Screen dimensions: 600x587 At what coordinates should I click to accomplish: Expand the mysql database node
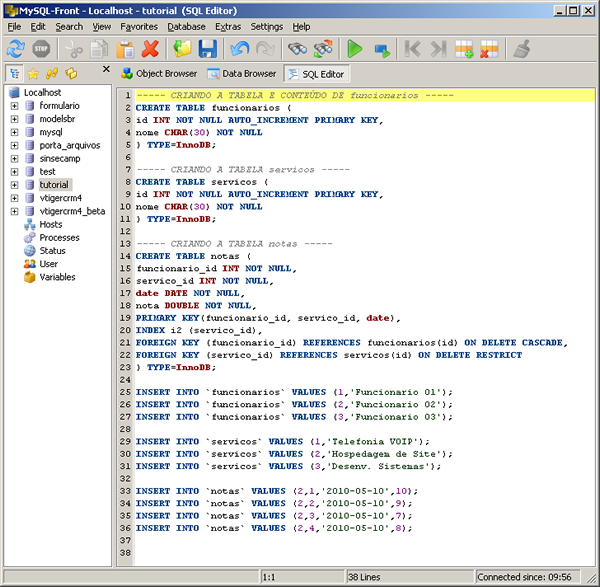14,132
